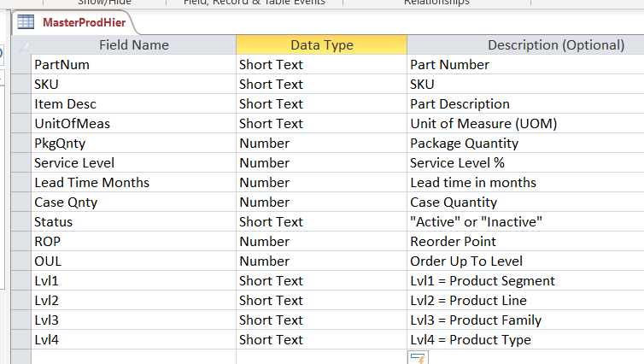Image resolution: width=644 pixels, height=364 pixels.
Task: Click the Lvl1 Short Text data type cell
Action: coord(322,281)
